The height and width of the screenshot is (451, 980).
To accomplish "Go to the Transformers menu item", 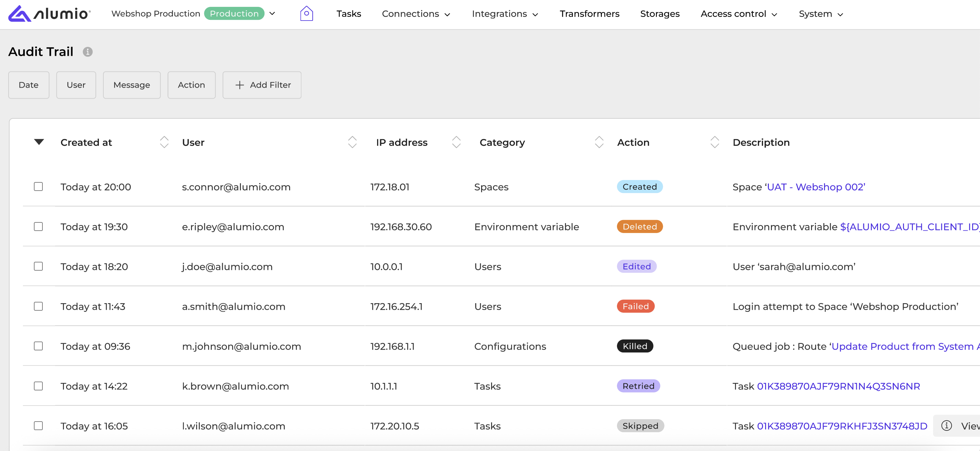I will click(x=589, y=14).
